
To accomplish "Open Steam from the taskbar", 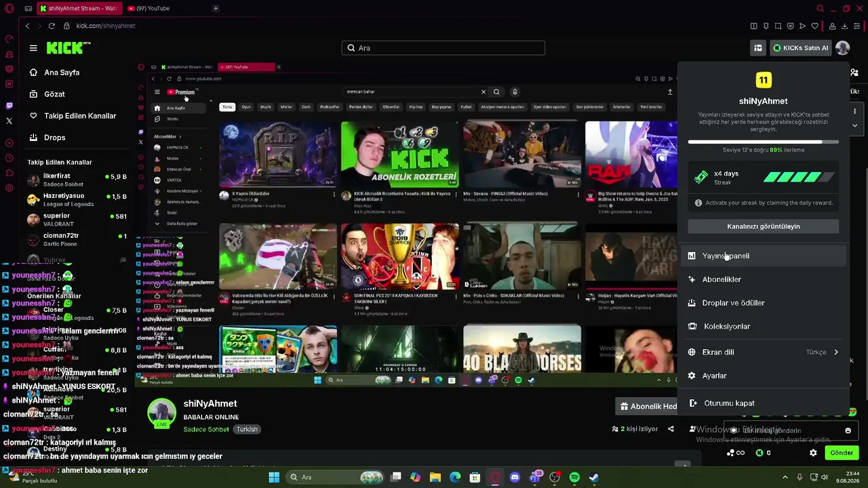I will [x=594, y=477].
